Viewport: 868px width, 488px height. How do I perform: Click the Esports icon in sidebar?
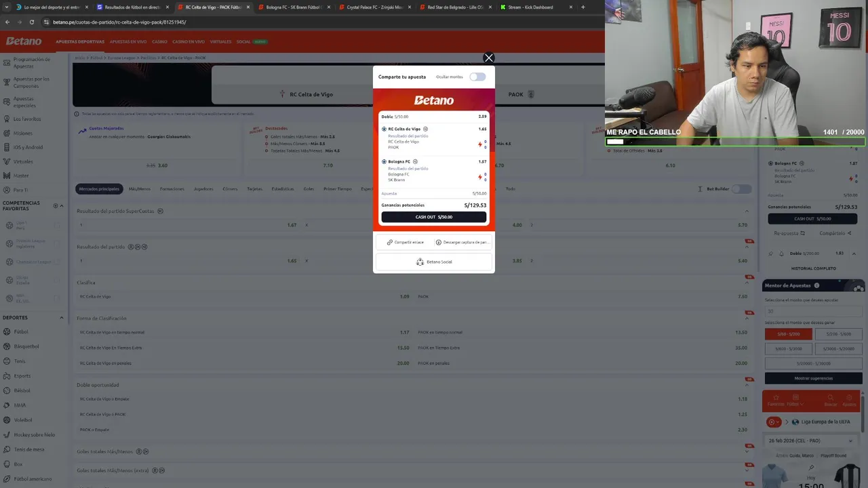[x=6, y=375]
